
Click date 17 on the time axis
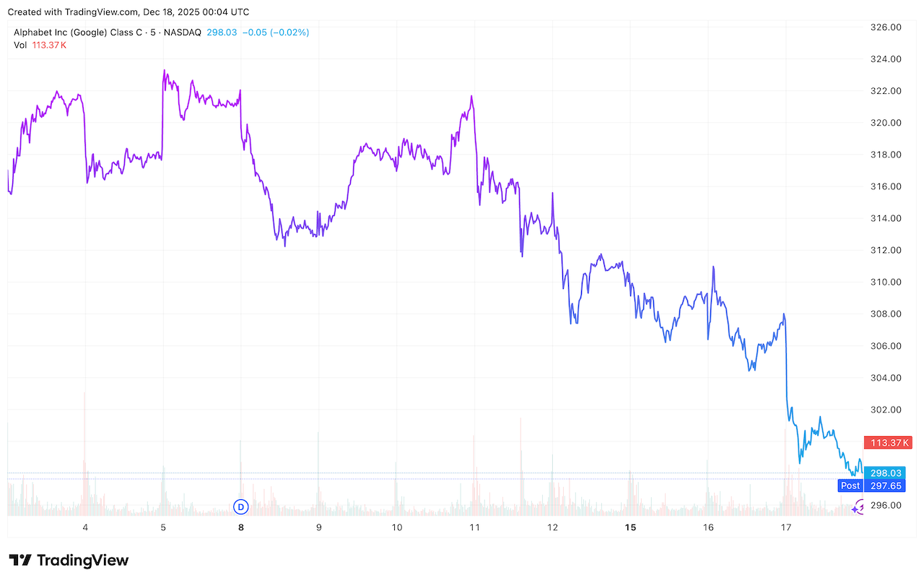pos(786,527)
